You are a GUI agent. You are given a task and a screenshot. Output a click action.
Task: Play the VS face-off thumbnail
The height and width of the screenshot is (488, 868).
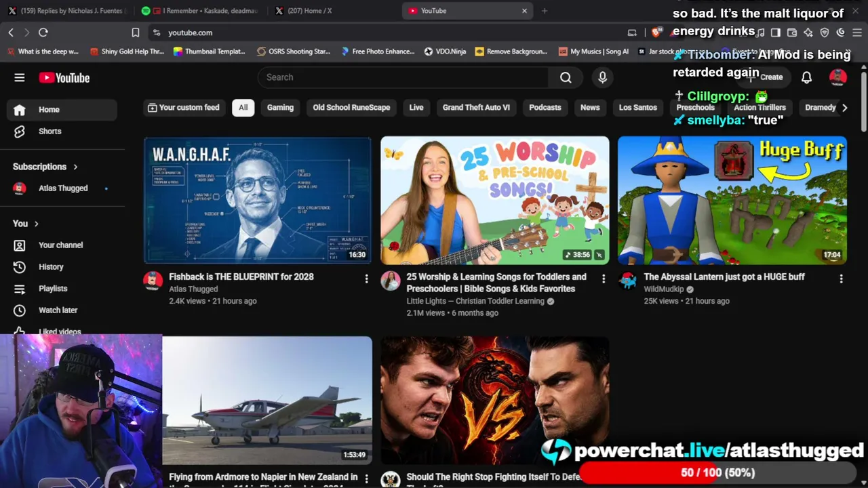point(495,400)
